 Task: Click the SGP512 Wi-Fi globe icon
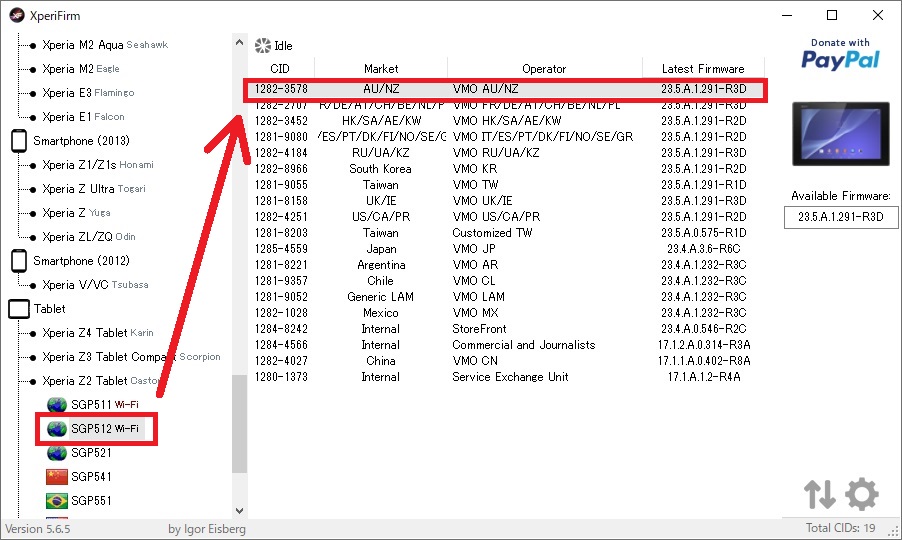57,429
